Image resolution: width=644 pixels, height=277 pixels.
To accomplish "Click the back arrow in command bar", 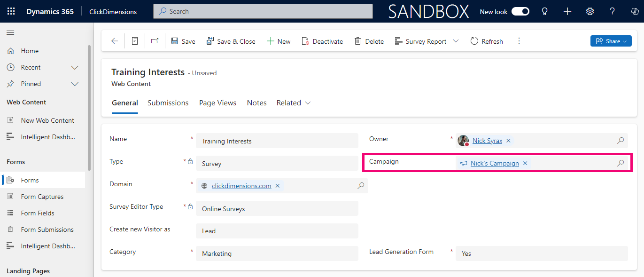I will (115, 41).
